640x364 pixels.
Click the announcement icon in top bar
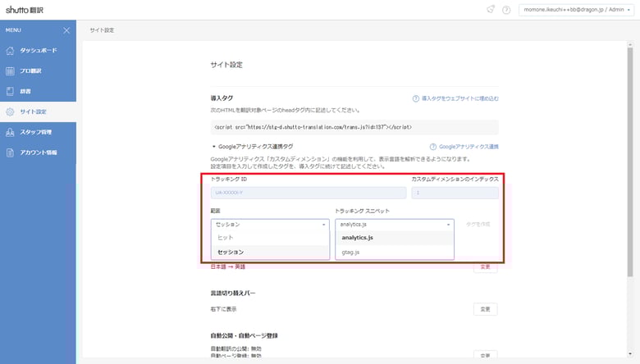pos(491,9)
